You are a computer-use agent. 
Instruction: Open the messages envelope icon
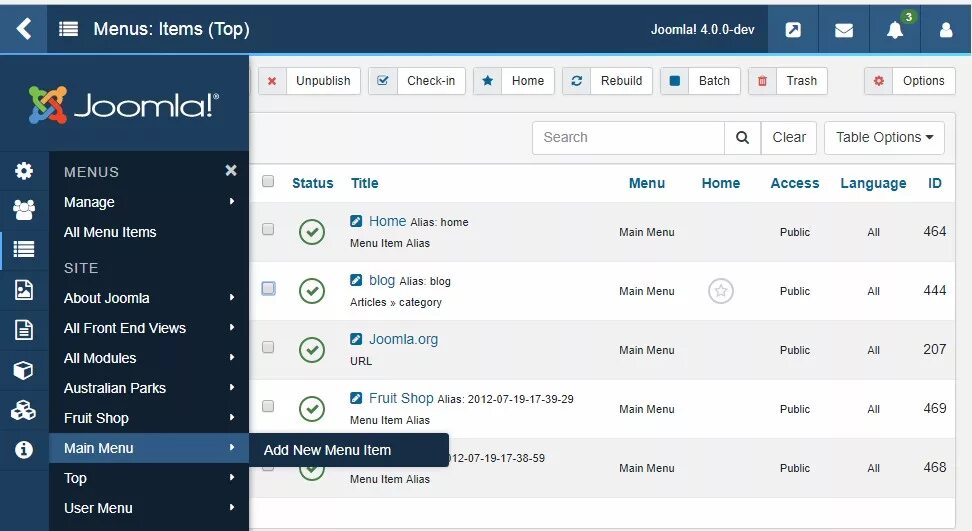[x=844, y=30]
